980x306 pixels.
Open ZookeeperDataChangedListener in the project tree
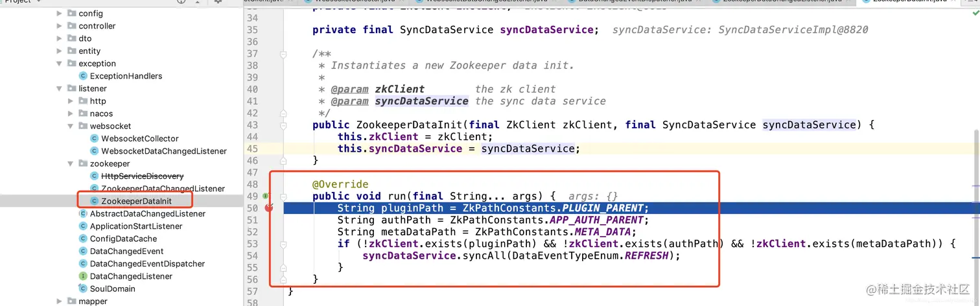pos(163,189)
